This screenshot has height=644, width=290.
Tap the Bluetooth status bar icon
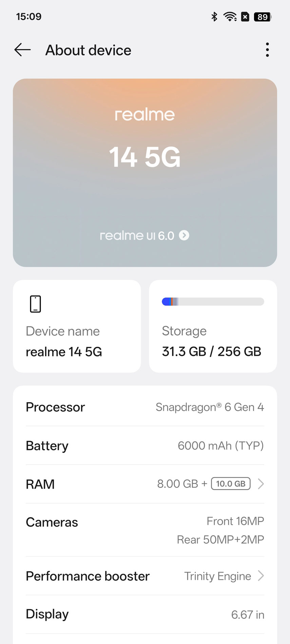[214, 17]
